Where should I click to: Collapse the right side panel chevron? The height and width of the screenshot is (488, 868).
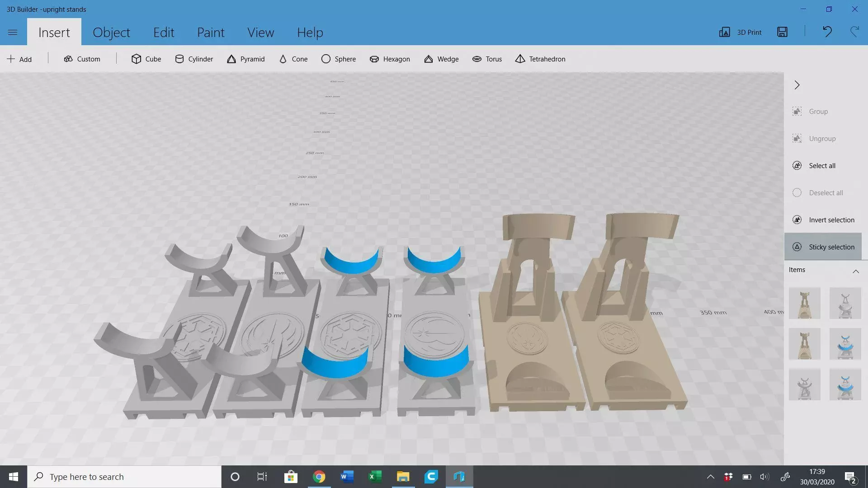click(x=797, y=85)
